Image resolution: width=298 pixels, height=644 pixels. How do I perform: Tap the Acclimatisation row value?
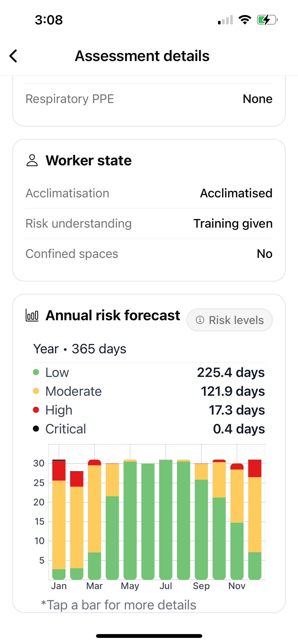236,193
